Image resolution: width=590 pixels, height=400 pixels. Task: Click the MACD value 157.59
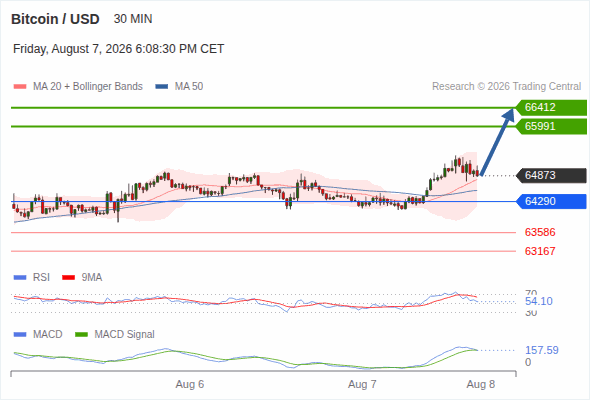click(542, 350)
